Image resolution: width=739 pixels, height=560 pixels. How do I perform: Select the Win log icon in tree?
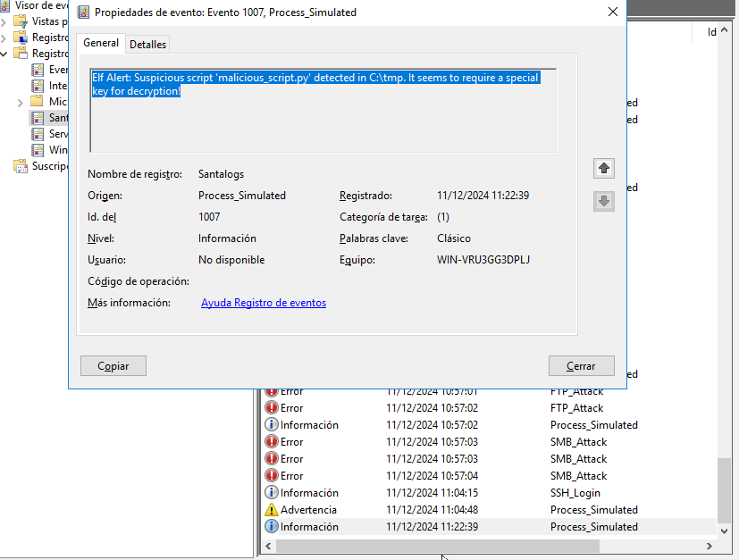click(x=38, y=150)
